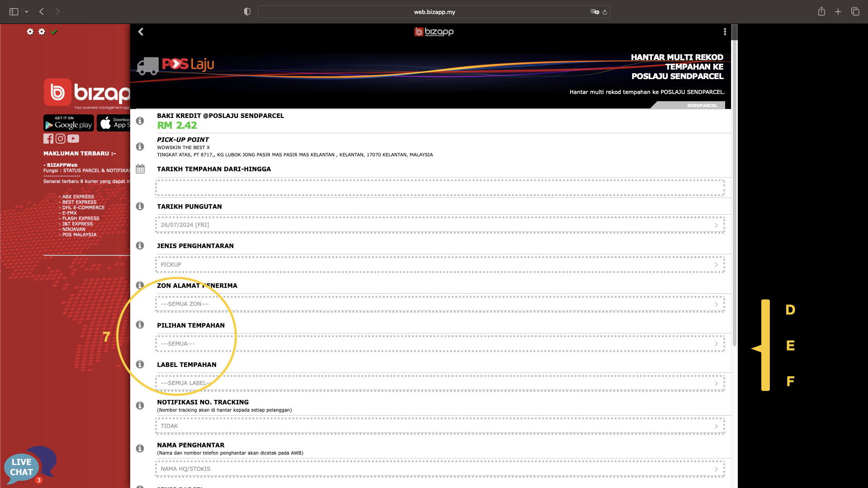Open the YouTube icon in sidebar
This screenshot has width=868, height=488.
73,139
